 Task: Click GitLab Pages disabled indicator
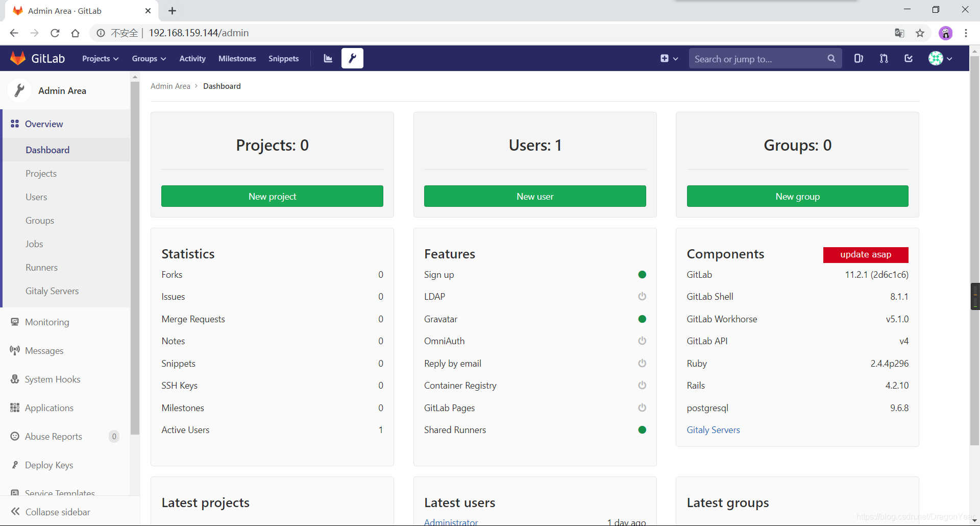[642, 408]
